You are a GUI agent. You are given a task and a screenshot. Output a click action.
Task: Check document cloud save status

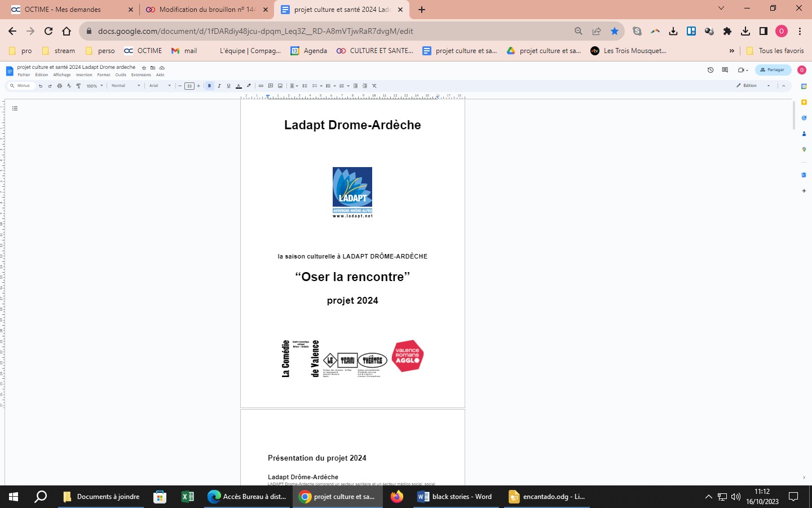point(162,68)
